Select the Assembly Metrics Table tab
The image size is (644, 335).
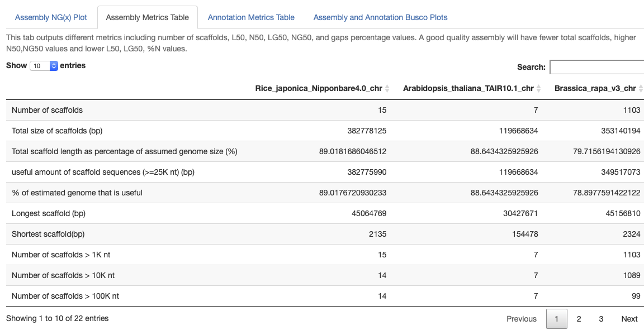coord(148,17)
